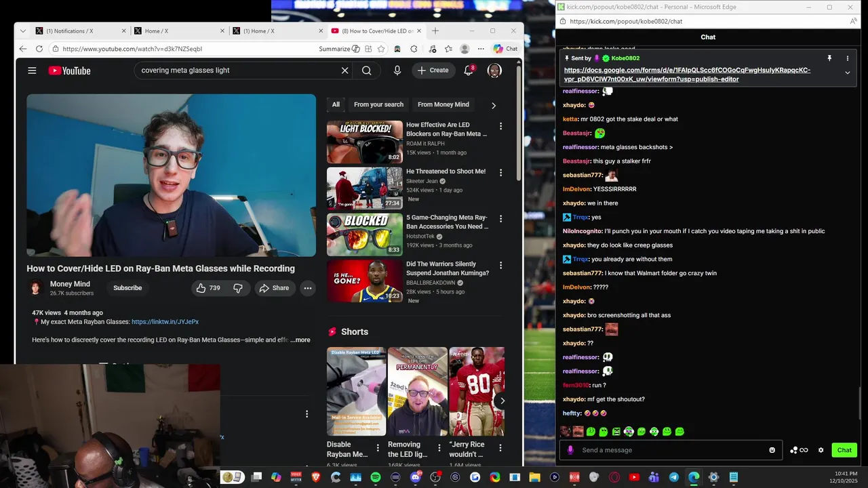
Task: Go back in the YouTube browser window
Action: click(x=23, y=49)
